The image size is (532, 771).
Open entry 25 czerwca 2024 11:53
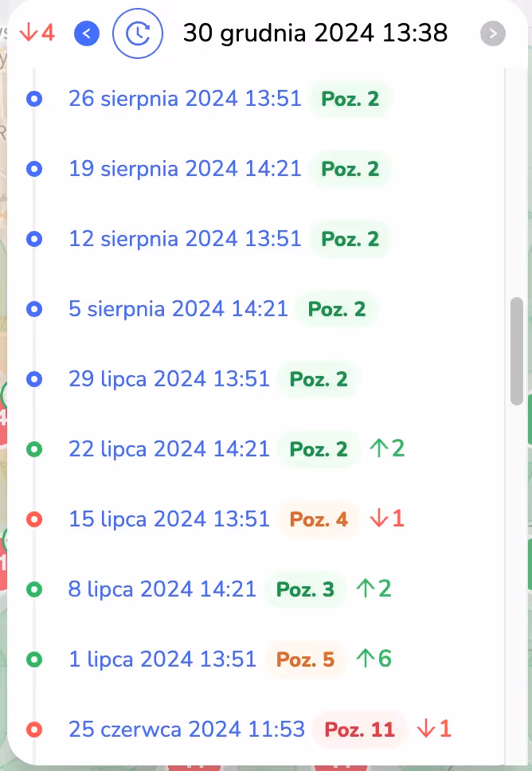point(187,730)
